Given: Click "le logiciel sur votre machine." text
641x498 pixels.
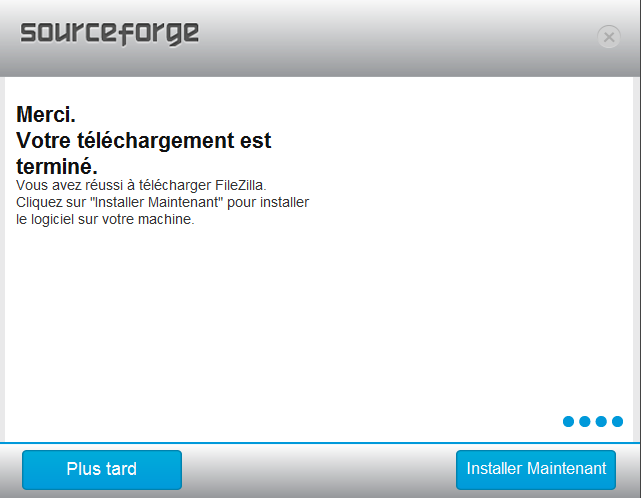Looking at the screenshot, I should [x=105, y=219].
